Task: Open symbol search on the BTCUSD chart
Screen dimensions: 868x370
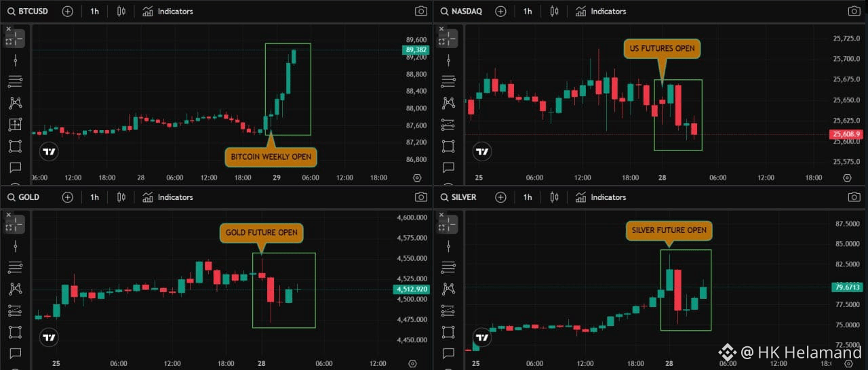Action: coord(27,12)
